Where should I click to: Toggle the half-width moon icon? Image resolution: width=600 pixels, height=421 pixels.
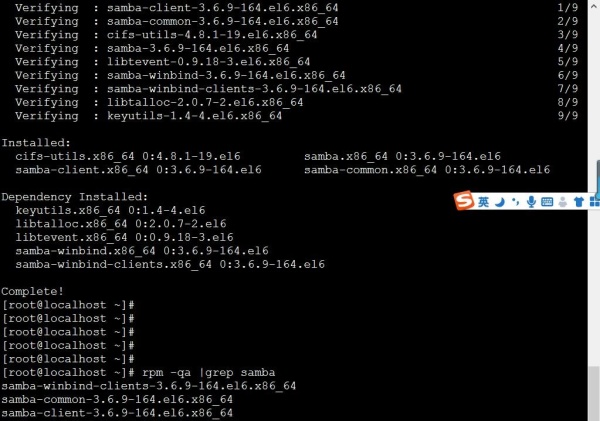[500, 202]
